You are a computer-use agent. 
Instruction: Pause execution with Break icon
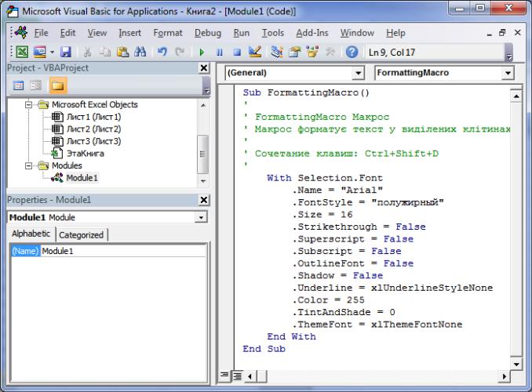coord(220,53)
